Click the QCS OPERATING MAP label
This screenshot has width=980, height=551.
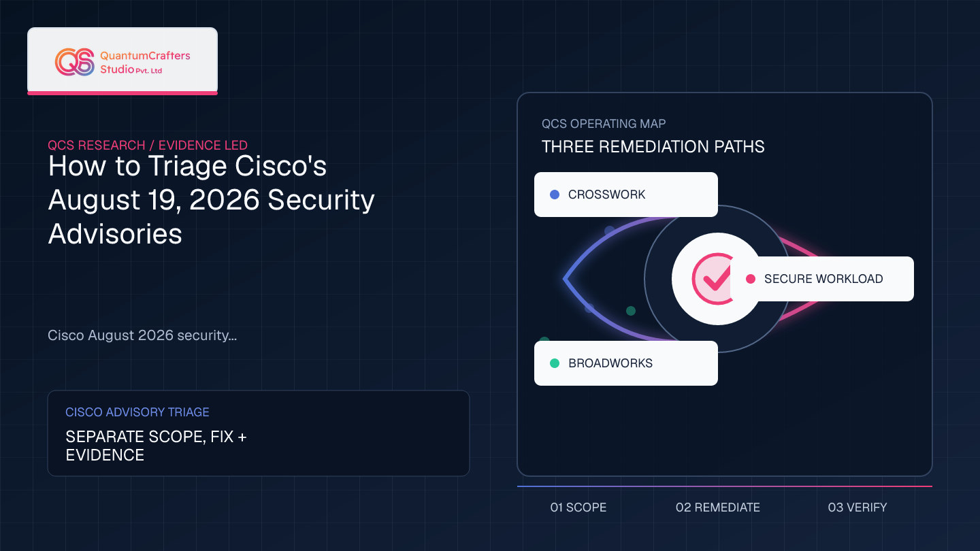click(x=604, y=124)
